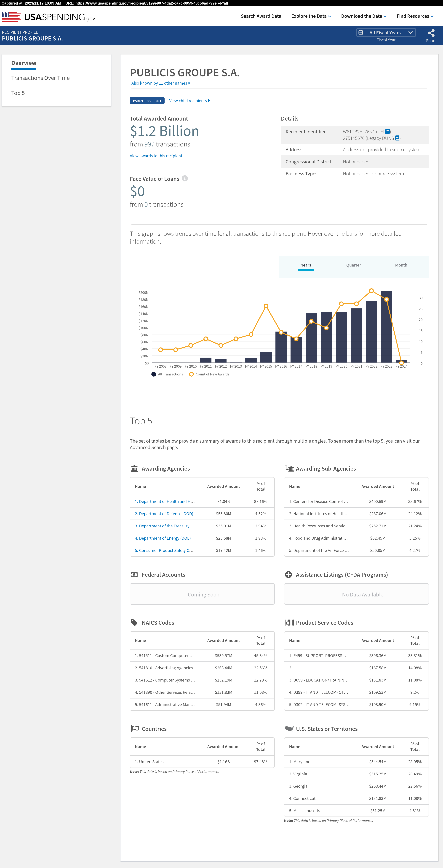Expand the Explore the Data menu
Screen dimensions: 443x868
pos(311,16)
